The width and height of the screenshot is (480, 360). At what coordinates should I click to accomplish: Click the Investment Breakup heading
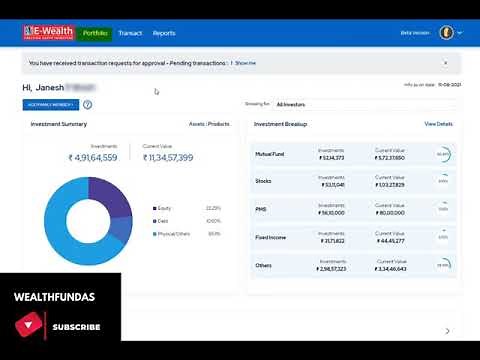[x=280, y=124]
